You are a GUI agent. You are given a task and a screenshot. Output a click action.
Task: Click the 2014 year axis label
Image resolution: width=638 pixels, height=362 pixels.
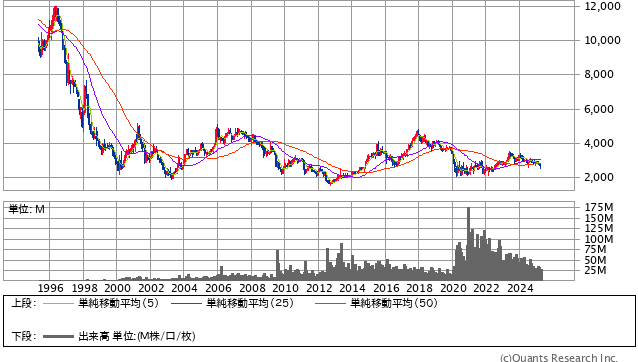352,288
